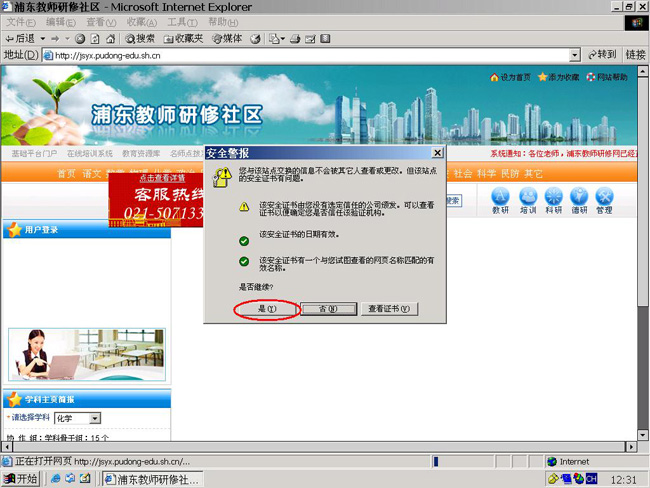Click the 链接 links toolbar label
Viewport: 650px width, 488px height.
[x=635, y=55]
